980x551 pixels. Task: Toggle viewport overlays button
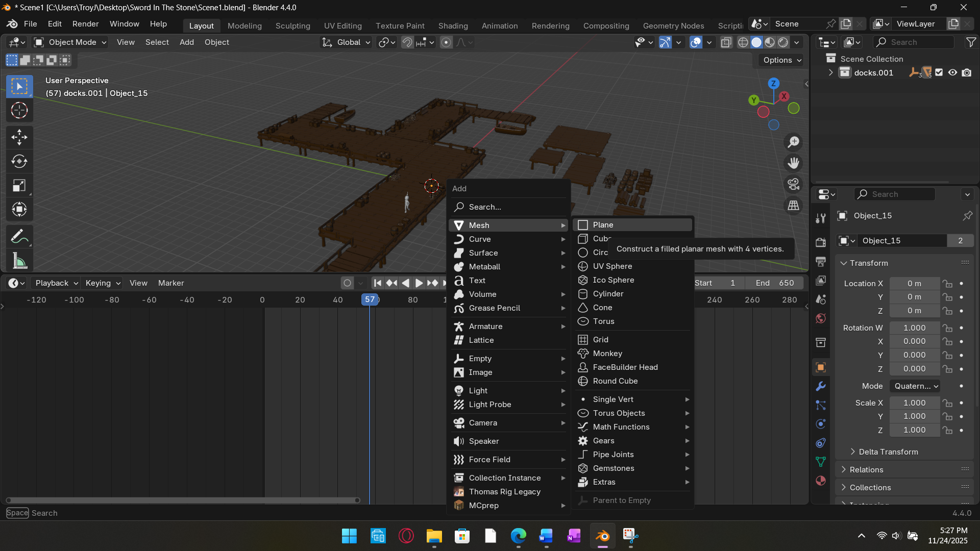point(696,42)
